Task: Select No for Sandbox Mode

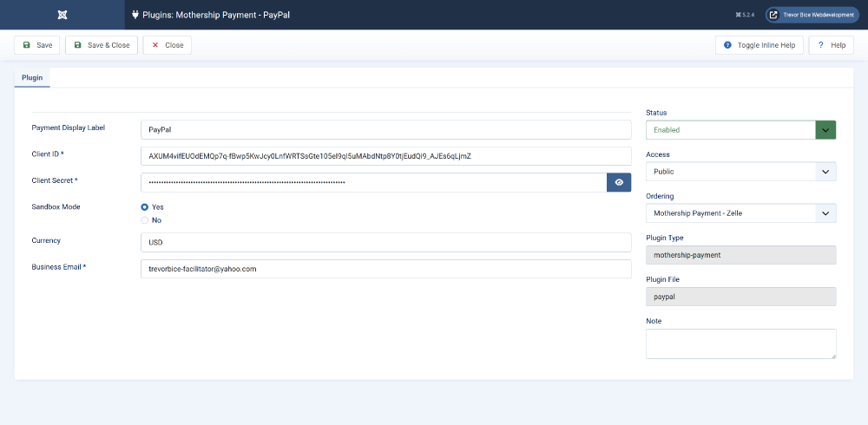Action: [x=144, y=220]
